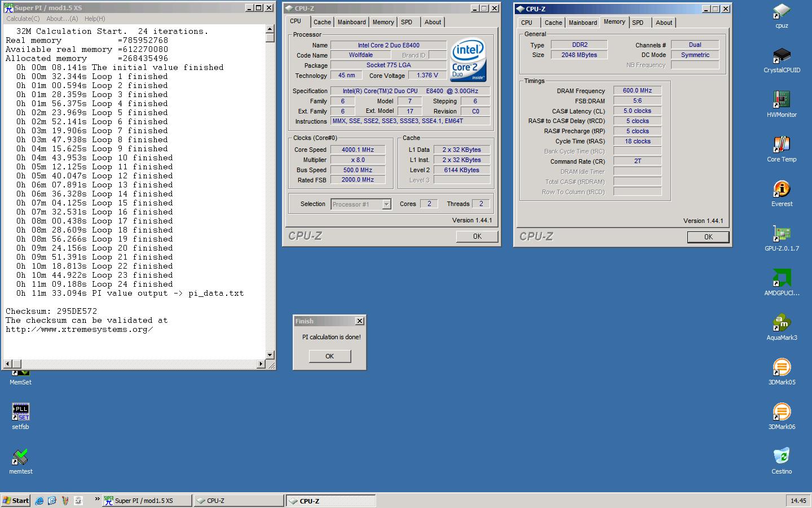Open About tab in right CPU-Z window
The height and width of the screenshot is (508, 812).
(664, 23)
